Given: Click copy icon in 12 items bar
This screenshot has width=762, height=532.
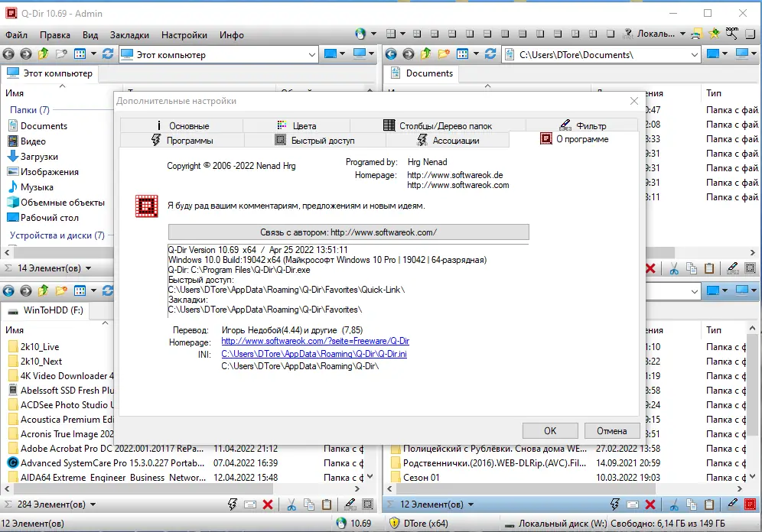Looking at the screenshot, I should tap(692, 504).
